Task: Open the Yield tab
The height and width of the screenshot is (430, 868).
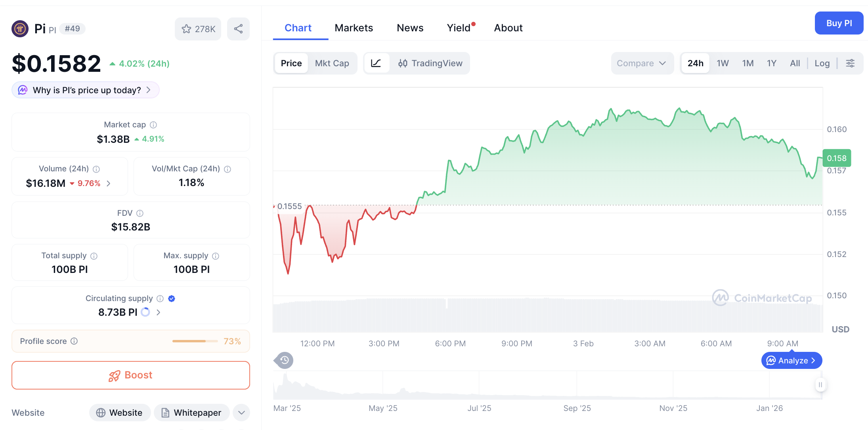Action: 459,28
